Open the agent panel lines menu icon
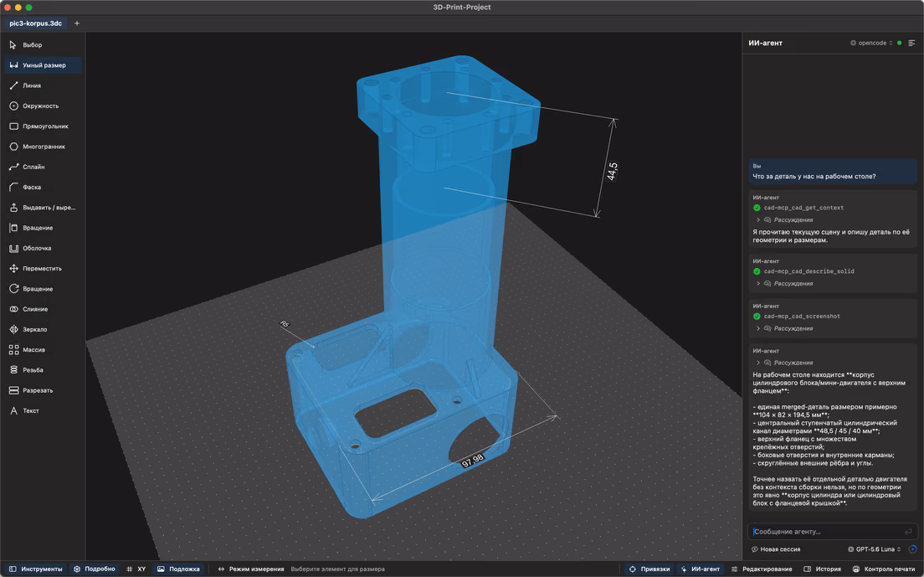This screenshot has width=924, height=577. (x=911, y=43)
